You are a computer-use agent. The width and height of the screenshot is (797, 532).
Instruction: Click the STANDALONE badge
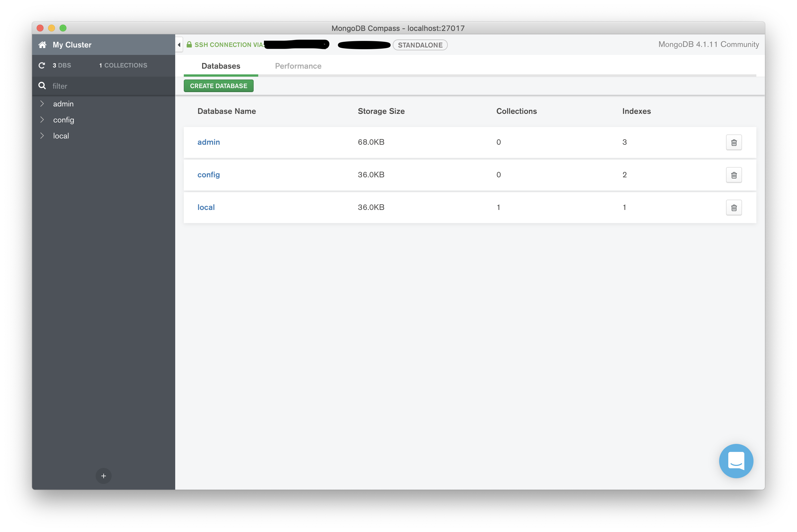coord(420,45)
